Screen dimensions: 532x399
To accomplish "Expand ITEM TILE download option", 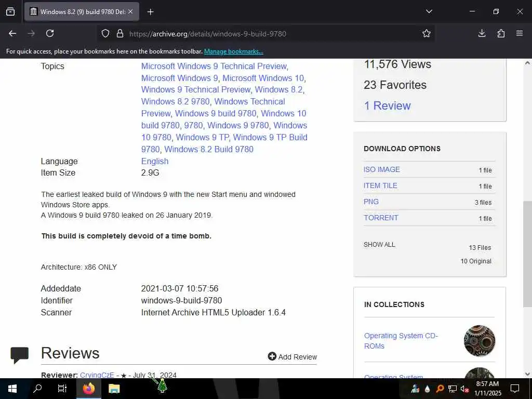I will pyautogui.click(x=380, y=185).
